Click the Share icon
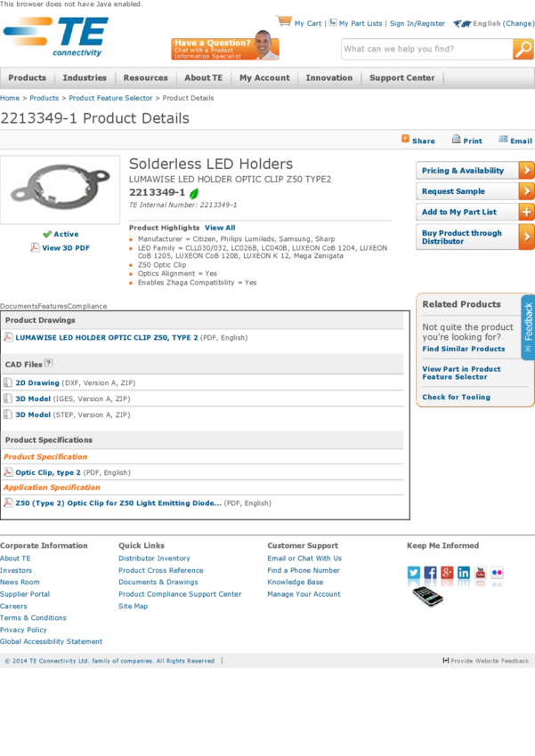The height and width of the screenshot is (756, 535). pos(405,139)
